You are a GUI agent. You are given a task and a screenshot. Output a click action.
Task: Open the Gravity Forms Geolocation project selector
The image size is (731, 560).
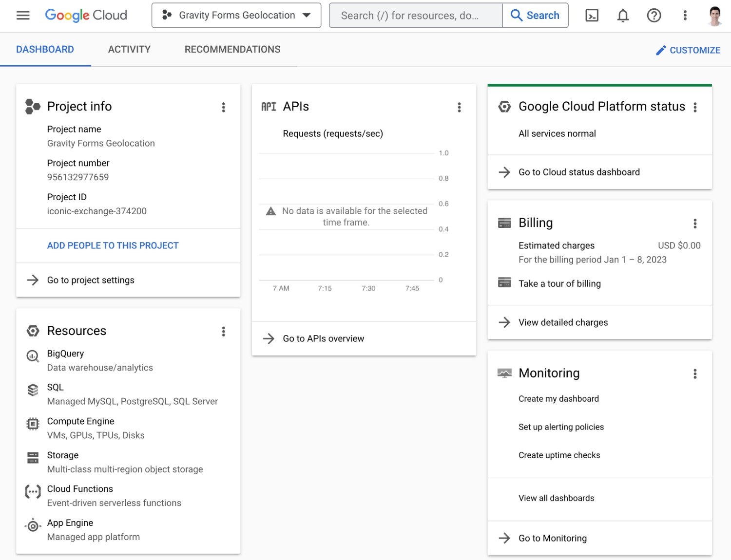pyautogui.click(x=236, y=15)
